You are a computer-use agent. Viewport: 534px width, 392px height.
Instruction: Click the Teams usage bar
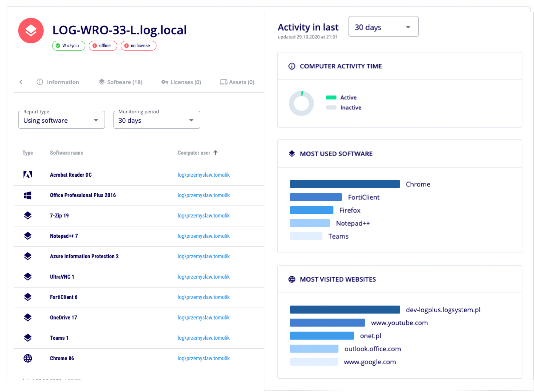(306, 236)
